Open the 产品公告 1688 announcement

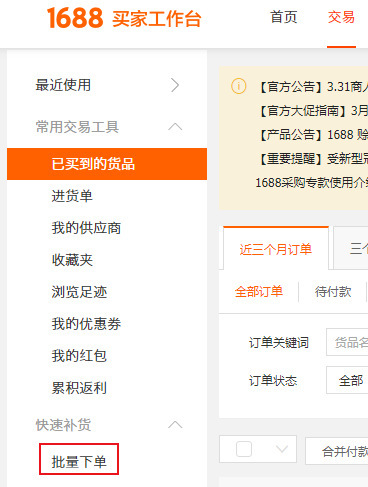click(313, 135)
